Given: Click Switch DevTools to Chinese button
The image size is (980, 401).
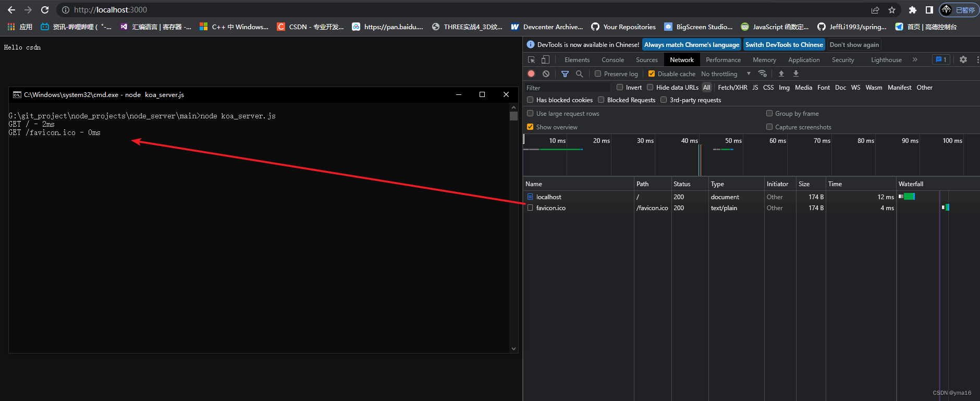Looking at the screenshot, I should [x=784, y=45].
